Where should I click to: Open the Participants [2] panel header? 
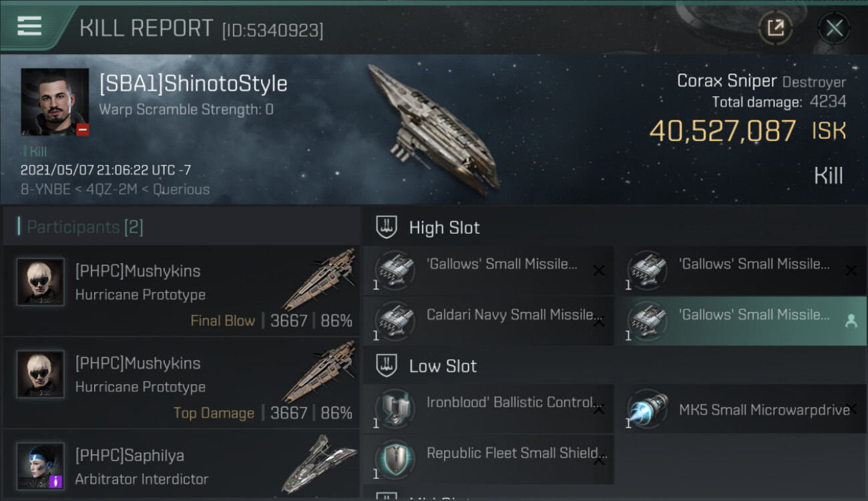point(85,227)
